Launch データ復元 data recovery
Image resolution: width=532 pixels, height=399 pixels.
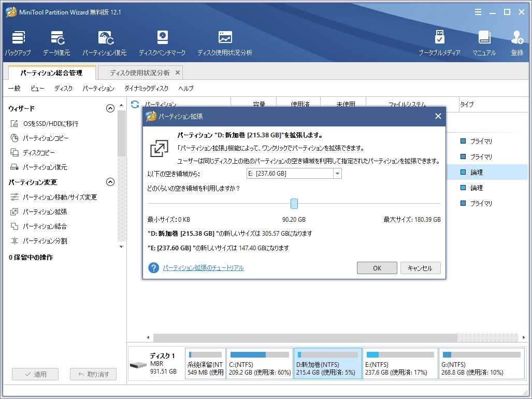[56, 42]
